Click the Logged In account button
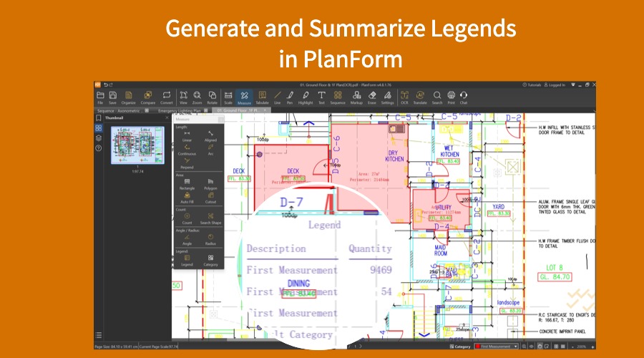 555,84
